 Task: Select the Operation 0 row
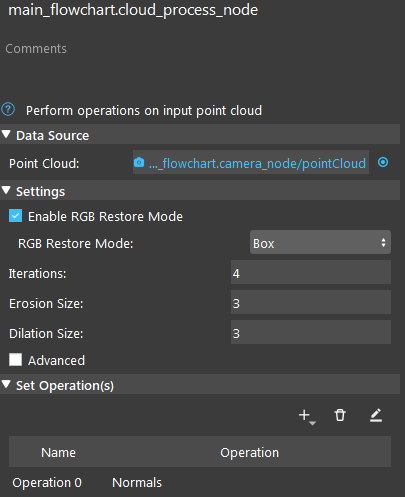[200, 482]
